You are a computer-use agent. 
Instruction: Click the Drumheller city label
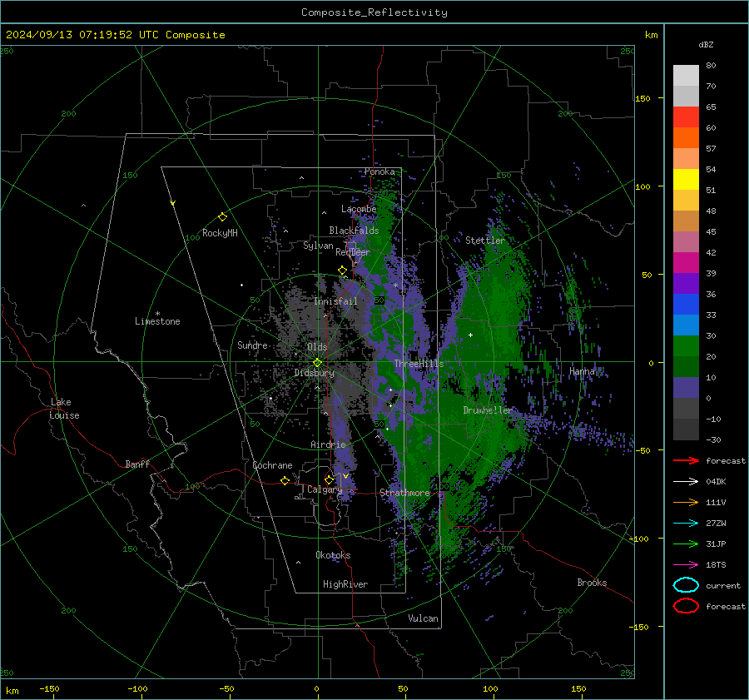point(487,410)
